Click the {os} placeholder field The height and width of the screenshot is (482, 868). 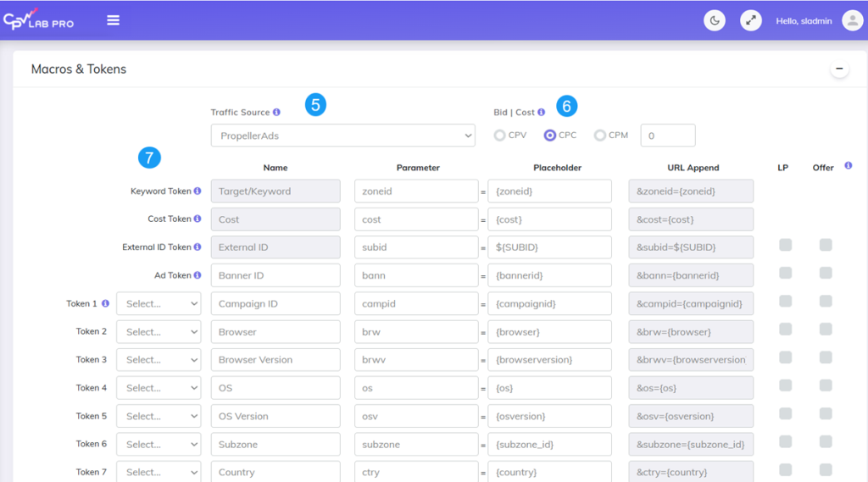[549, 388]
